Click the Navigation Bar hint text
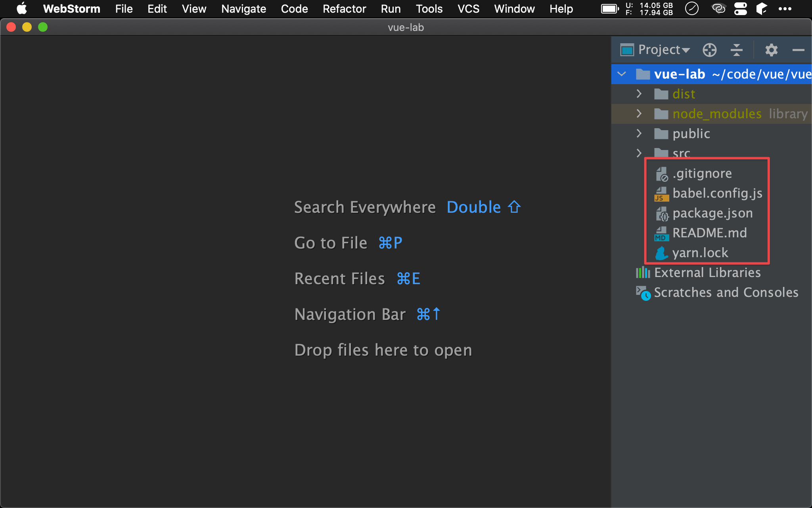 coord(350,314)
